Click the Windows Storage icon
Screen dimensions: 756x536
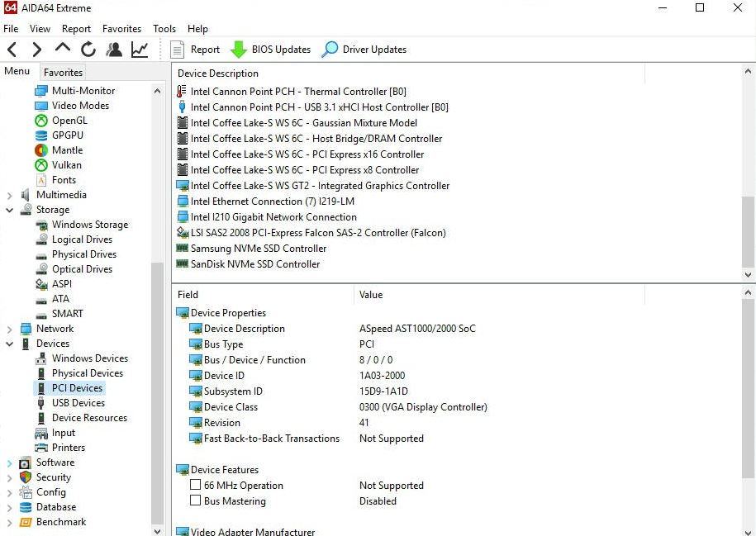click(x=41, y=225)
